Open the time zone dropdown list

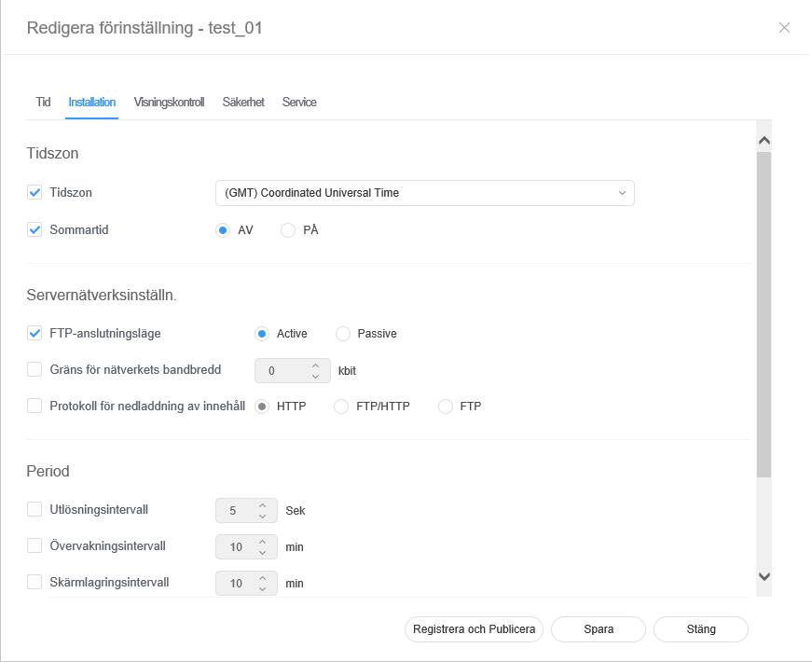coord(424,193)
